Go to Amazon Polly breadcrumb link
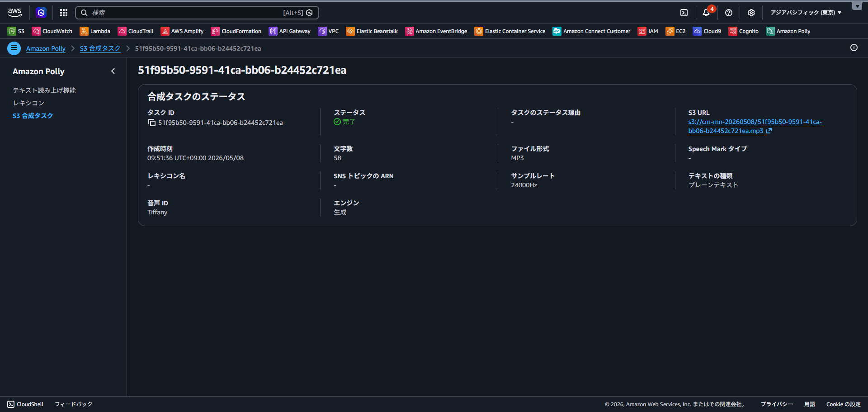The width and height of the screenshot is (868, 412). (x=46, y=48)
